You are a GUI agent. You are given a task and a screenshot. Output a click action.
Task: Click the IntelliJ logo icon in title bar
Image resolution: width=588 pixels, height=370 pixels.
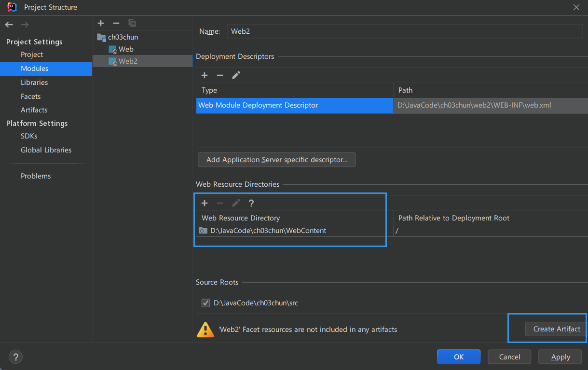pos(13,7)
